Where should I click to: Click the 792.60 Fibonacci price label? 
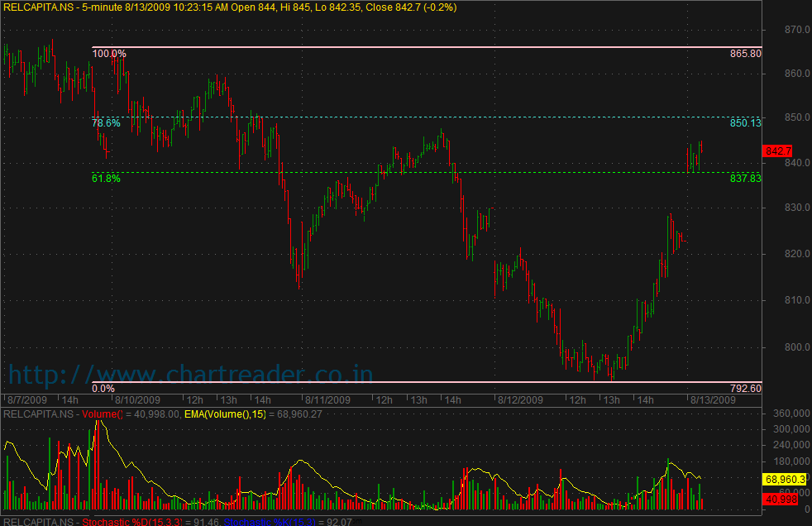pyautogui.click(x=745, y=389)
